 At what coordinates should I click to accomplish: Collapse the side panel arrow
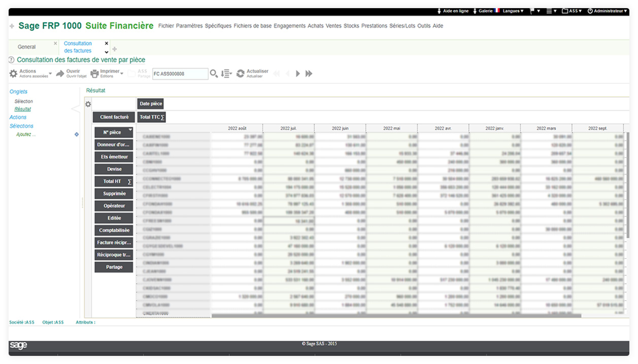[76, 109]
